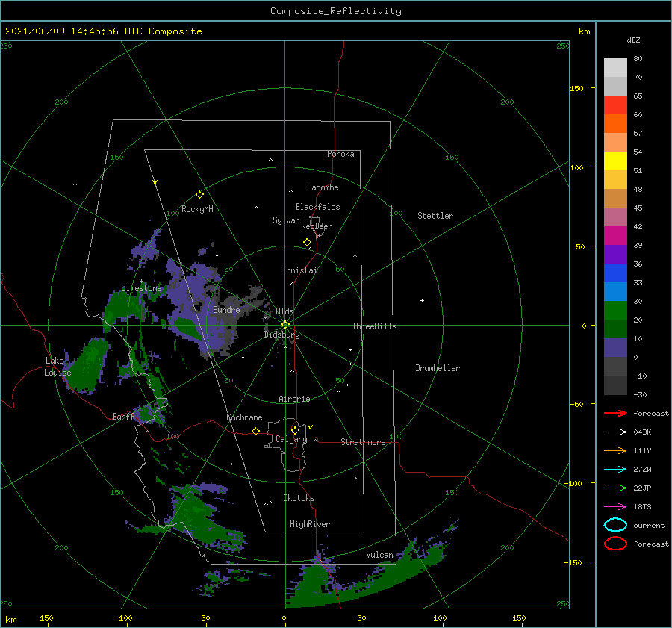Click the red 60–65 dBZ color swatch
Image resolution: width=672 pixels, height=628 pixels.
[615, 105]
